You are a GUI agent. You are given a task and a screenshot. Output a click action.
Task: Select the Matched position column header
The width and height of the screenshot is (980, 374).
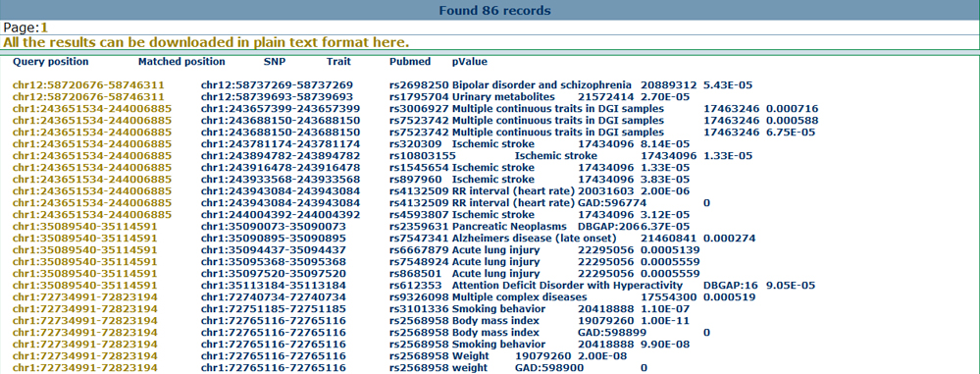pos(181,62)
